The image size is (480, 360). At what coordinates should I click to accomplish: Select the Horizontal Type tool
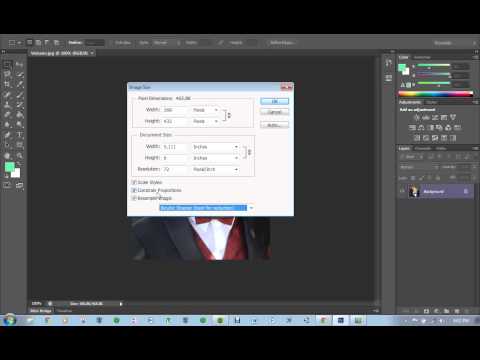(x=20, y=135)
